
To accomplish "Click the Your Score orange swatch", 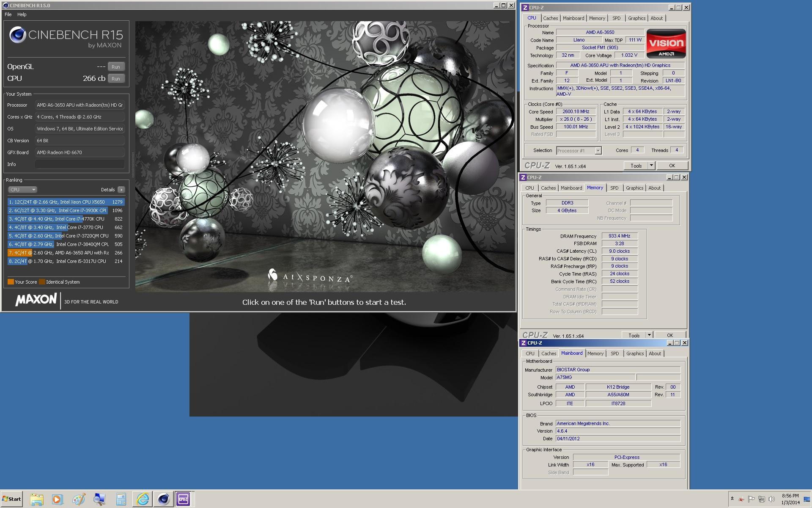I will (x=11, y=282).
